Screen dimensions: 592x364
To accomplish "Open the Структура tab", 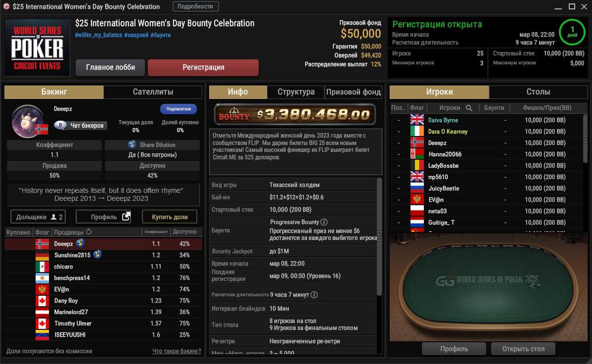I will [296, 92].
